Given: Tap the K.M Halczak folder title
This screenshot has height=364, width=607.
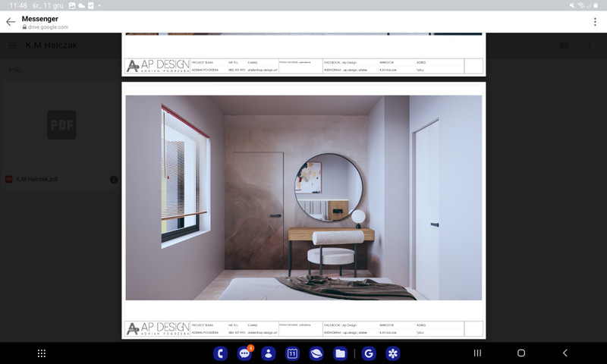Looking at the screenshot, I should [x=52, y=45].
